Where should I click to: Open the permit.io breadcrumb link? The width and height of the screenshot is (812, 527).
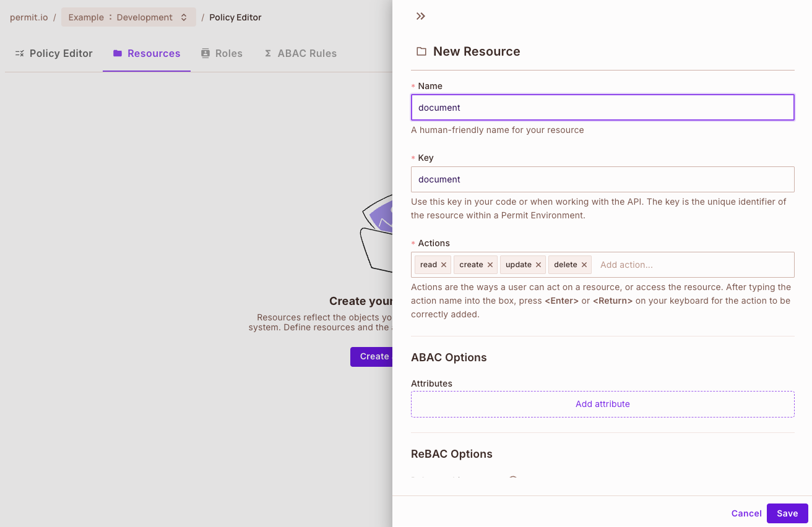[28, 17]
